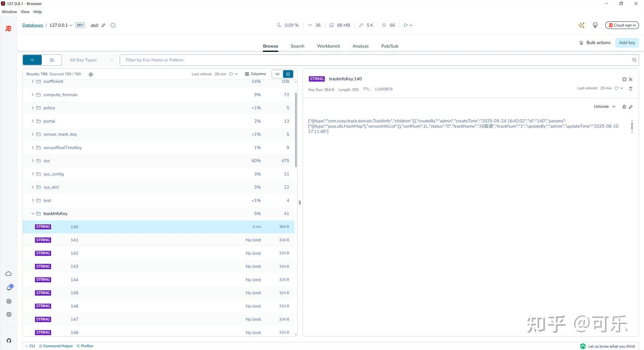Open Bulk actions
Image resolution: width=644 pixels, height=350 pixels.
[595, 43]
